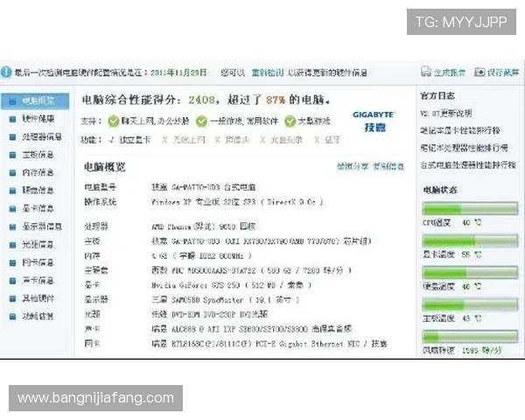The image size is (525, 420).
Task: Click the green check beside 大型游戏
Action: [x=290, y=122]
